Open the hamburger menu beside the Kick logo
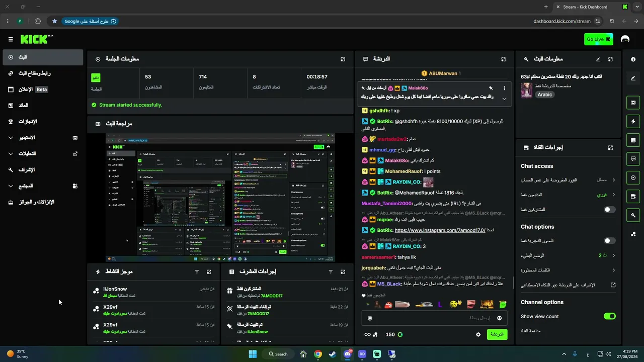Viewport: 644px width, 362px height. tap(11, 39)
